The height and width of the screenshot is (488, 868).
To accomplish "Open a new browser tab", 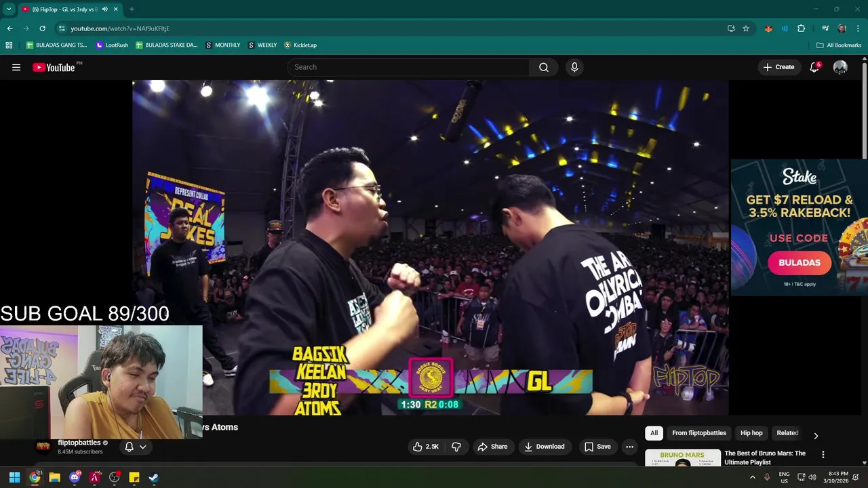I will (132, 9).
